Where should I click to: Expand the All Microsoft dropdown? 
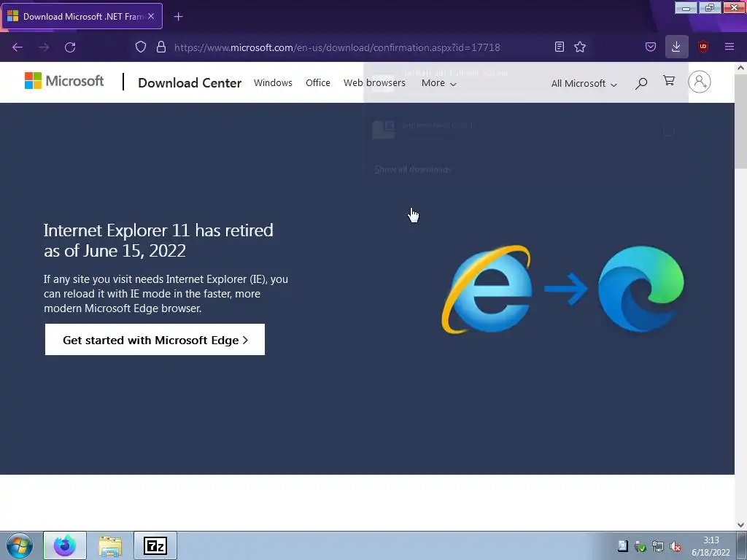pos(584,83)
